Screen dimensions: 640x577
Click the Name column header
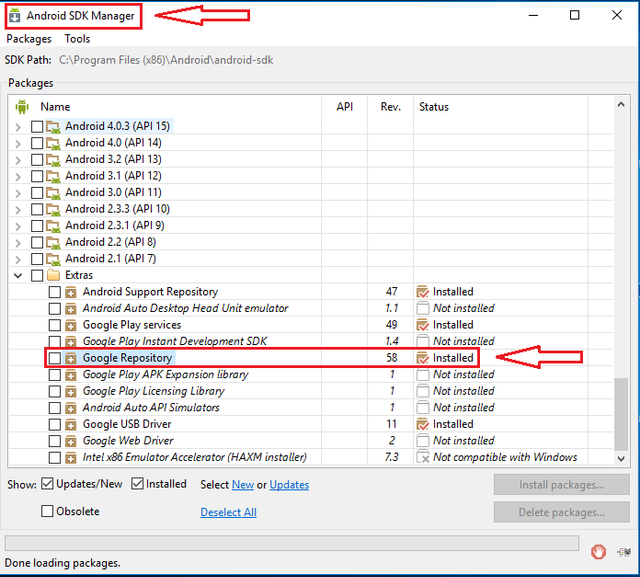click(x=55, y=107)
